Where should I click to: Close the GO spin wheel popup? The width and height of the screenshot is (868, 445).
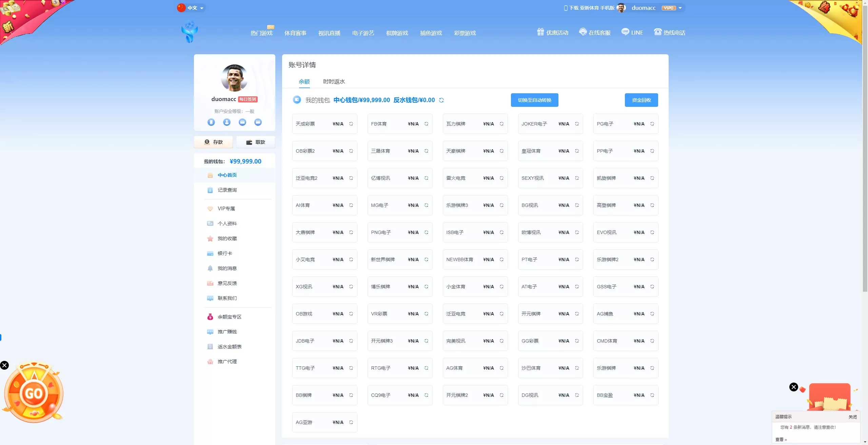[4, 365]
